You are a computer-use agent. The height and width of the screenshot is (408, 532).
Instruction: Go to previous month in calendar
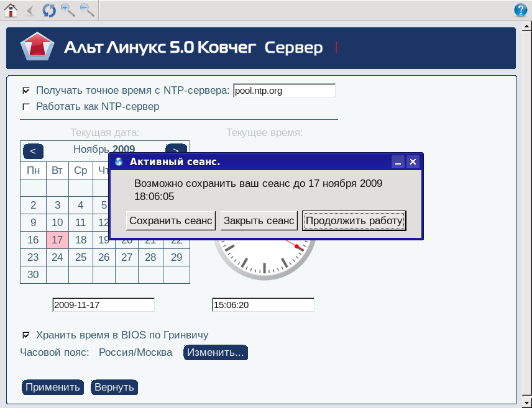[x=33, y=150]
